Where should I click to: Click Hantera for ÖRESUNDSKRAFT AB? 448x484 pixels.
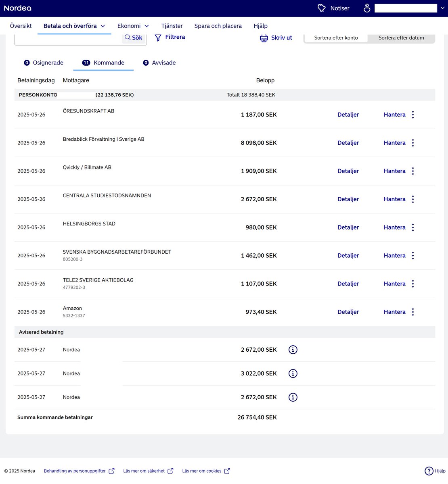(x=394, y=115)
